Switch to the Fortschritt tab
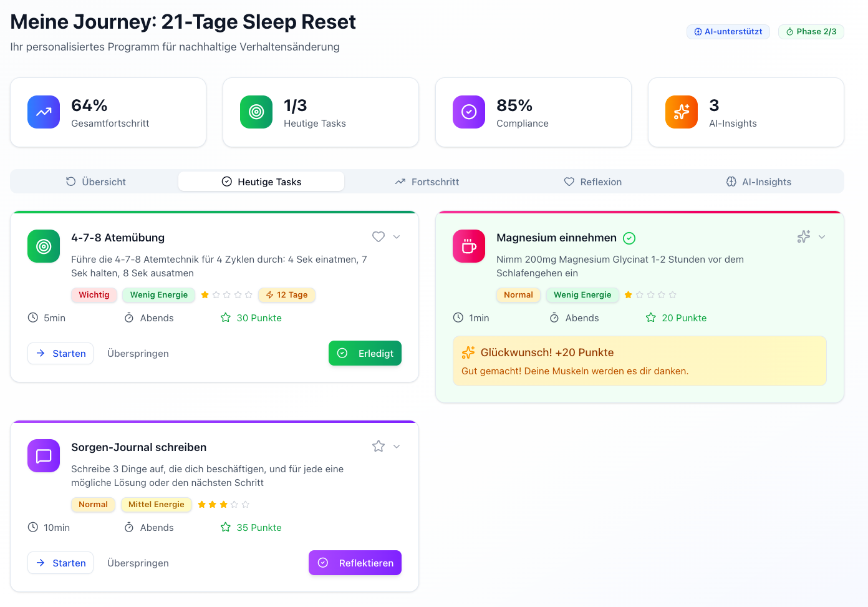Viewport: 868px width, 607px height. [x=427, y=182]
